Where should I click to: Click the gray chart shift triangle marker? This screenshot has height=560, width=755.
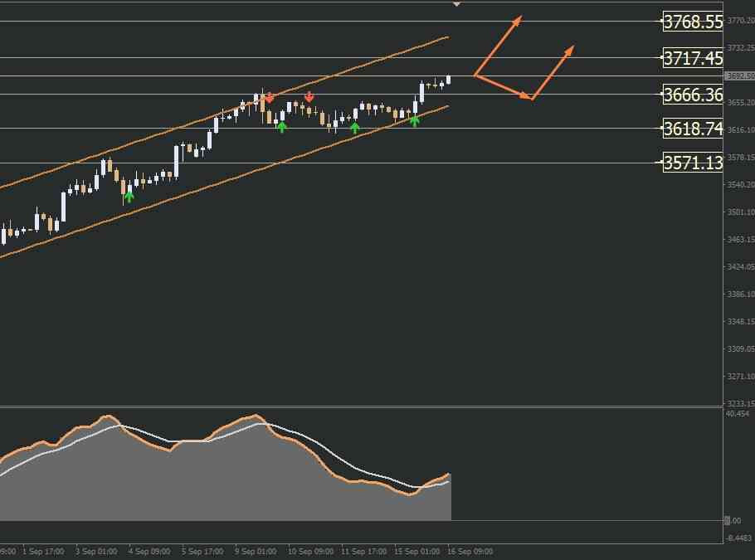(456, 4)
